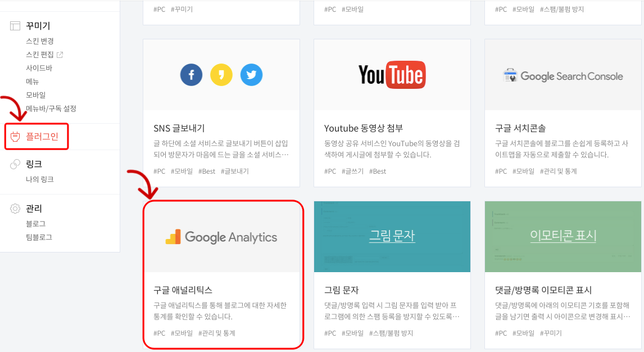Open 댓글/방명록 이모티콘 표시 plugin title

click(543, 290)
